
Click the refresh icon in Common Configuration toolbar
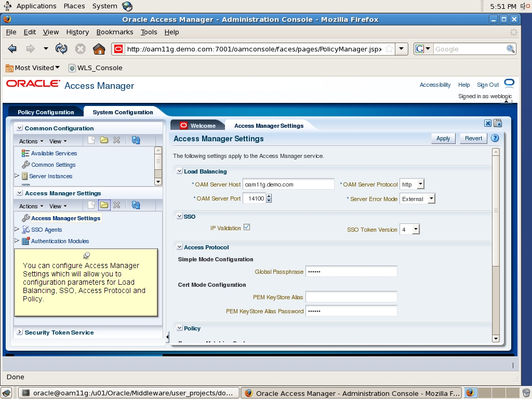pyautogui.click(x=136, y=141)
